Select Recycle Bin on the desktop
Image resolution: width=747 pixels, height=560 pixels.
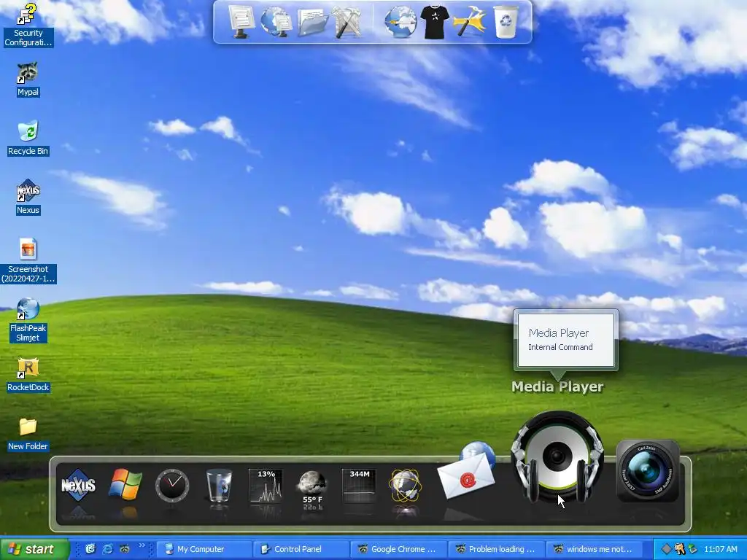coord(28,139)
